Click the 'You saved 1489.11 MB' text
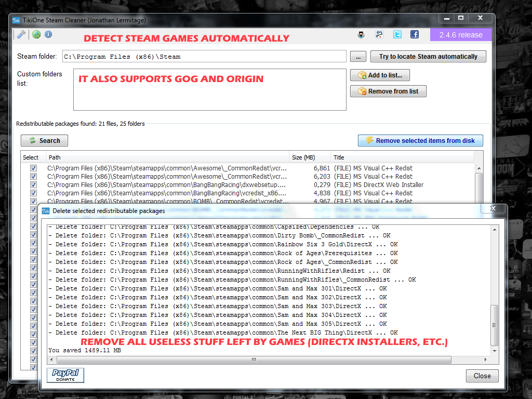532x399 pixels. [85, 350]
